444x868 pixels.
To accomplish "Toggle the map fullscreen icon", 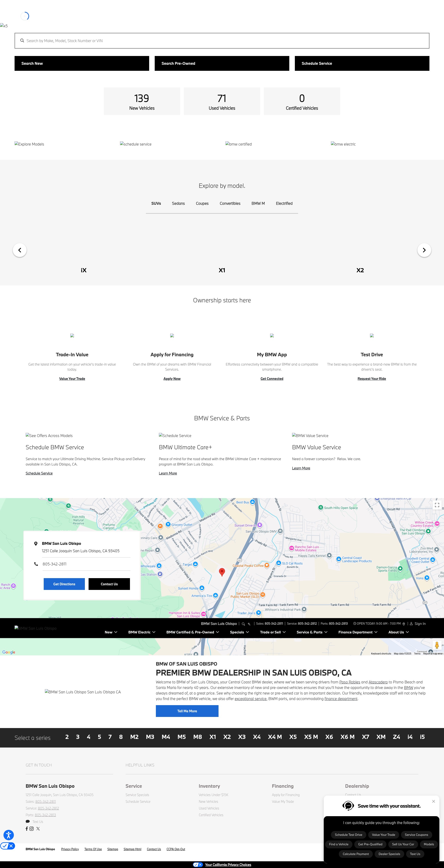I will point(437,505).
